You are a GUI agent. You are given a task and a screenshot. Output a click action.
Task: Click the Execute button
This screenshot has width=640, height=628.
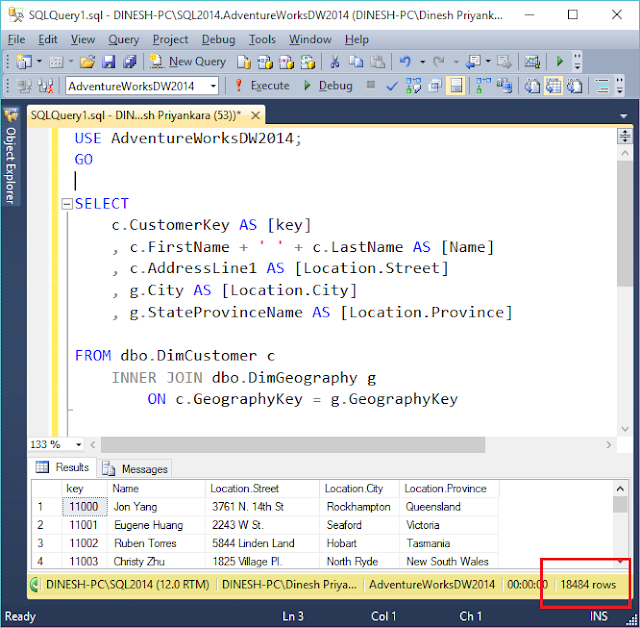pyautogui.click(x=262, y=86)
